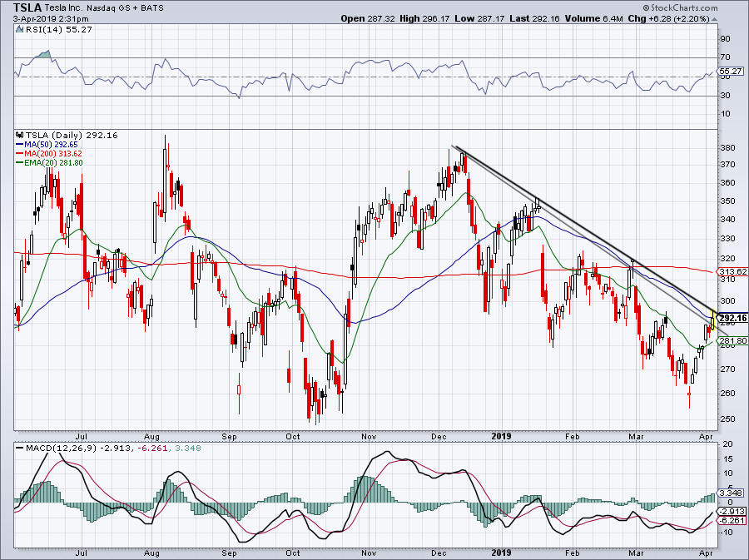This screenshot has height=560, width=749.
Task: Click the MA(200) 313.62 legend entry
Action: tap(48, 154)
